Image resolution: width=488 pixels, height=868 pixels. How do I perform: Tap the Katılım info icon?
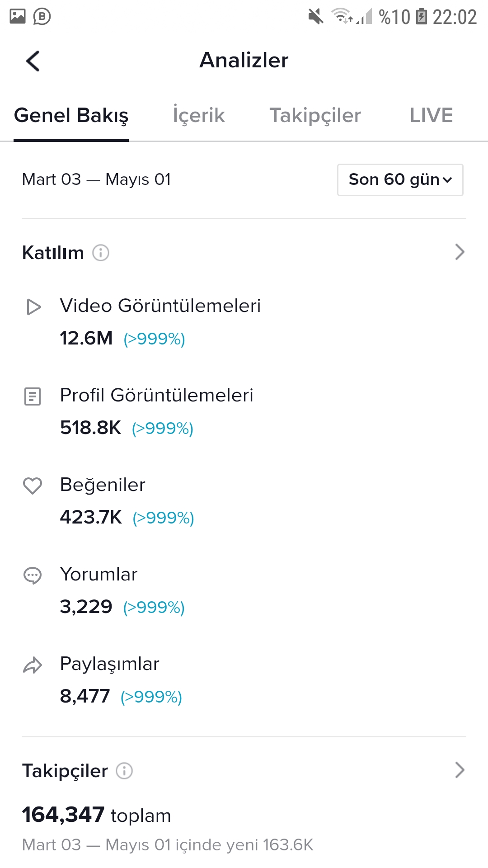(x=101, y=253)
